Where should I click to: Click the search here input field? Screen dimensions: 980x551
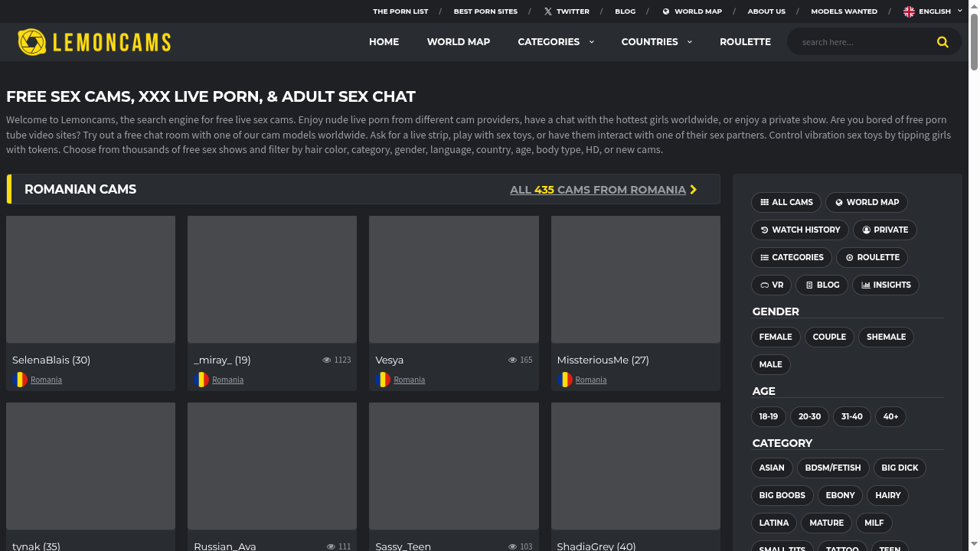click(x=861, y=42)
